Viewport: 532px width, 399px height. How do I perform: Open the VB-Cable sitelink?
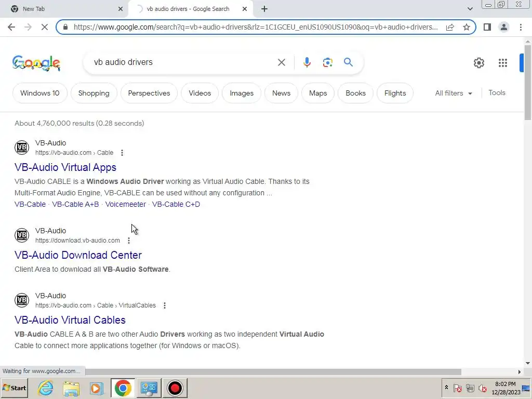30,204
